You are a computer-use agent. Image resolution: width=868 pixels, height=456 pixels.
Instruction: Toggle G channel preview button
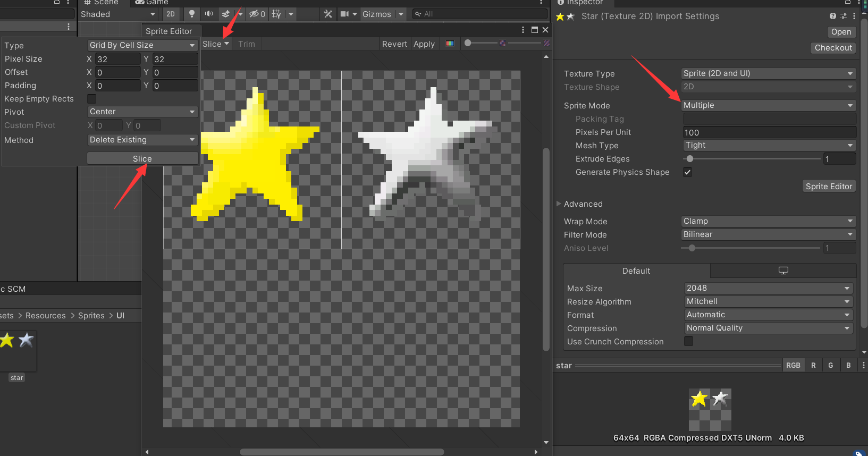coord(831,365)
